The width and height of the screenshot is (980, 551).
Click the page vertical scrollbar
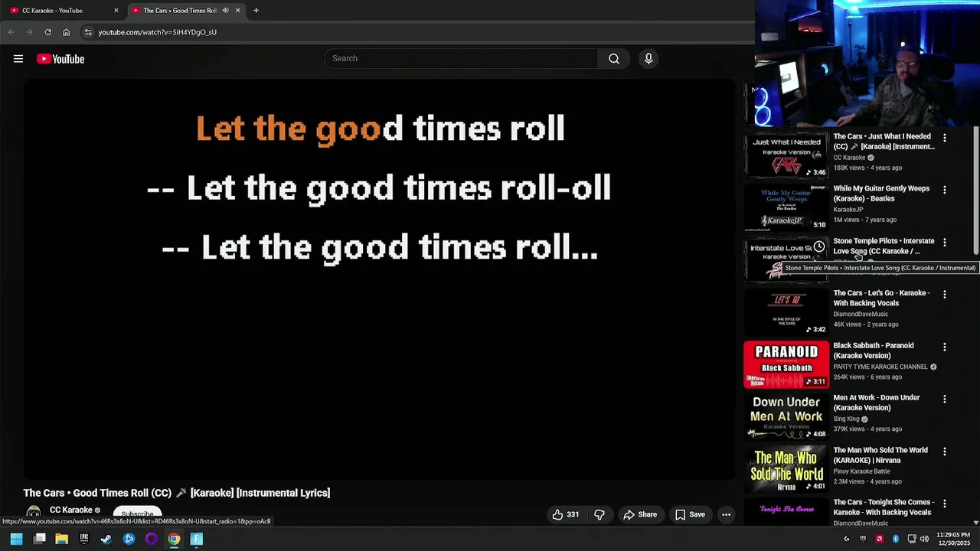coord(975,191)
